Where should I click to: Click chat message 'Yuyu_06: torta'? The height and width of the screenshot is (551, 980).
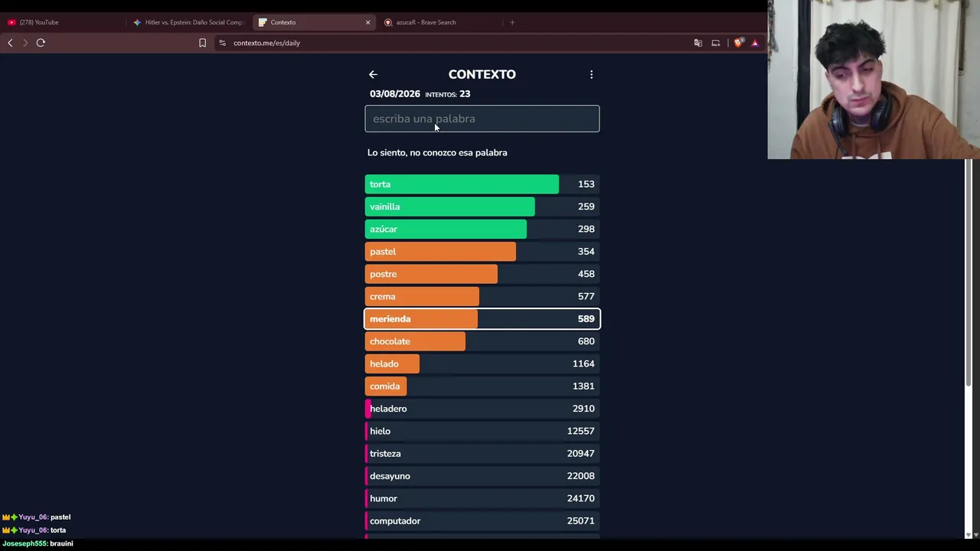click(x=34, y=530)
